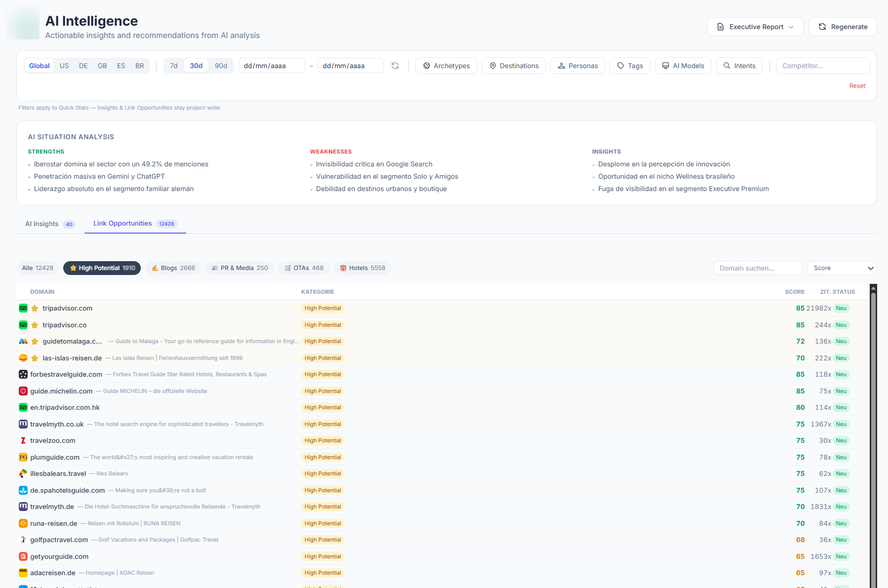888x588 pixels.
Task: Click the High Potential badge for plumguide.com
Action: coord(323,457)
